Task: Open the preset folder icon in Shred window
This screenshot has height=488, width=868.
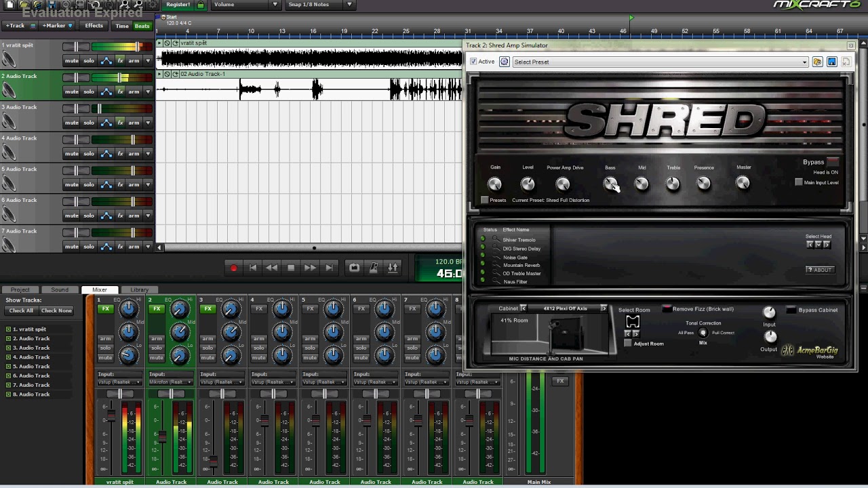Action: [817, 62]
